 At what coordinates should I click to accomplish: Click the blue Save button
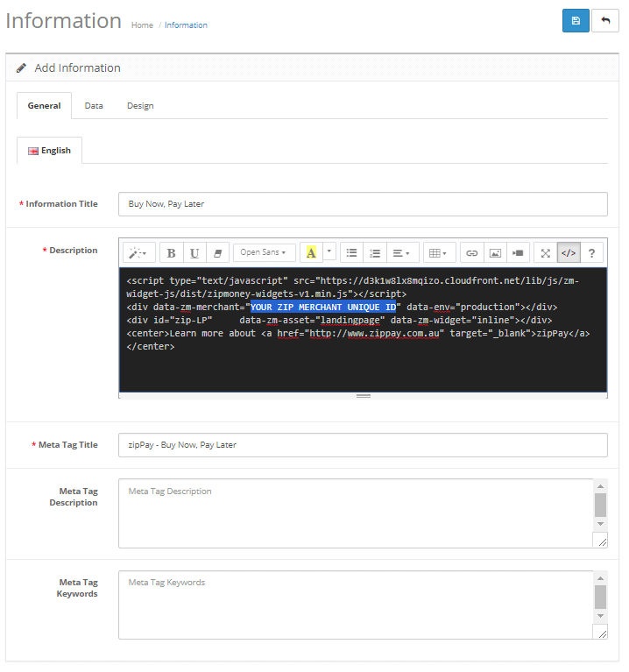[576, 20]
